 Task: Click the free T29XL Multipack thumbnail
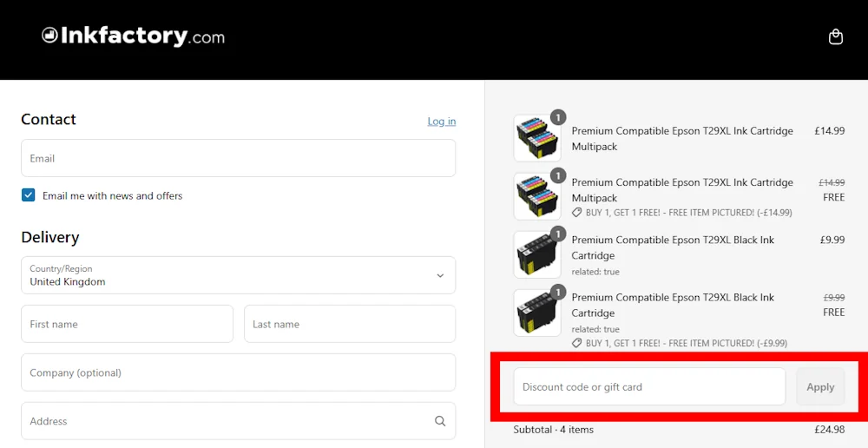coord(537,196)
